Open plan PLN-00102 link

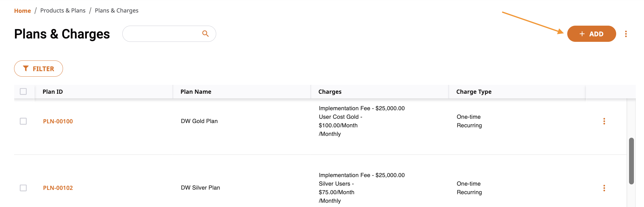pos(58,188)
